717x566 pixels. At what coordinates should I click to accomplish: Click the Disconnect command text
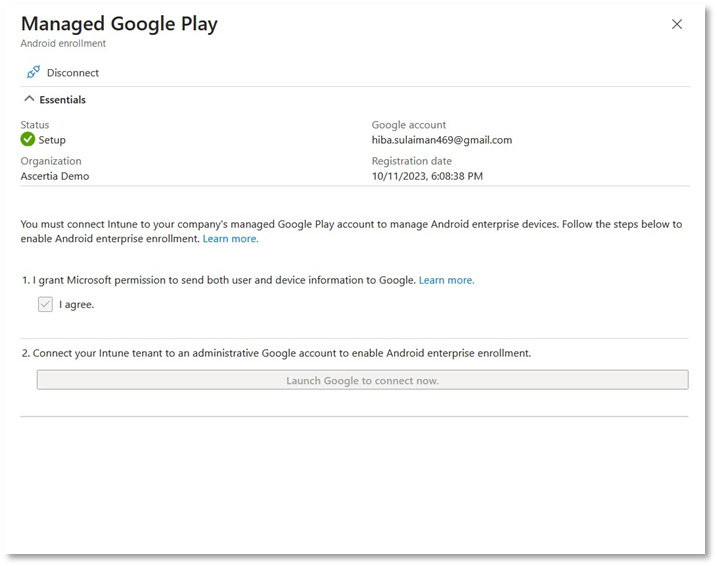point(73,73)
